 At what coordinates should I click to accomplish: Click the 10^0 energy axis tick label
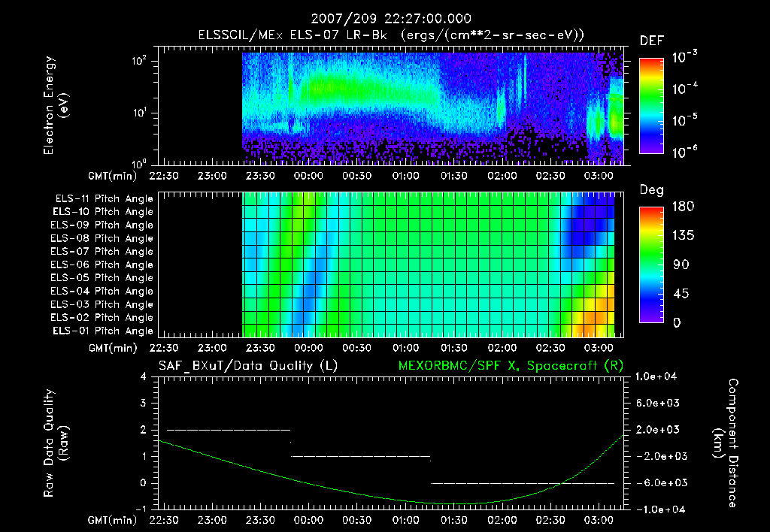(x=139, y=163)
